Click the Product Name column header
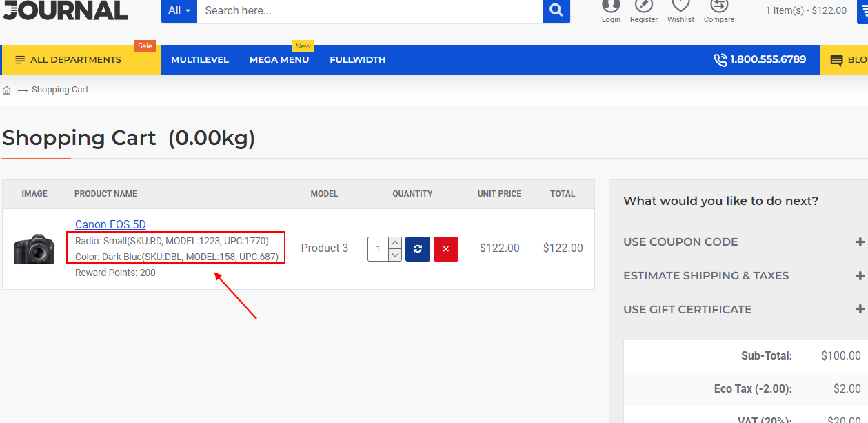Image resolution: width=868 pixels, height=423 pixels. click(x=105, y=194)
